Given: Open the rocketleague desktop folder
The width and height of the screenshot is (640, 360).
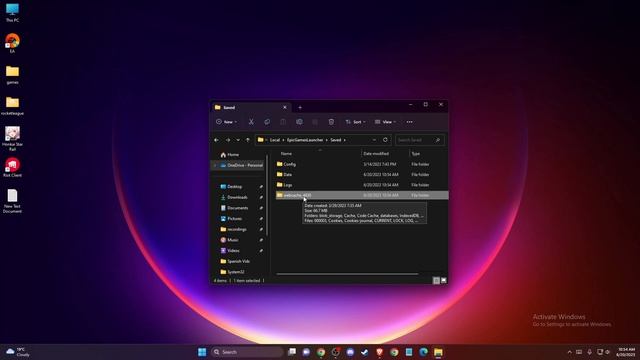Looking at the screenshot, I should [12, 106].
